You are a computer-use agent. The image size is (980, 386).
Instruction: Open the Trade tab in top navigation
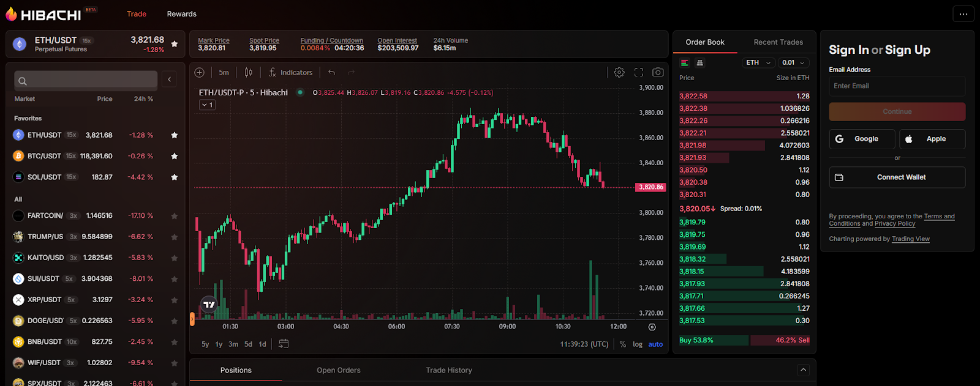coord(137,14)
